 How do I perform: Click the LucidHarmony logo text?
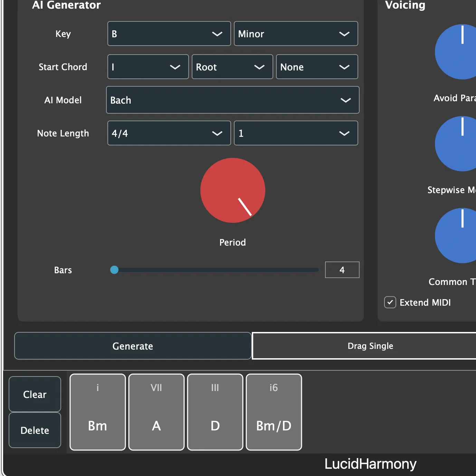click(x=370, y=464)
